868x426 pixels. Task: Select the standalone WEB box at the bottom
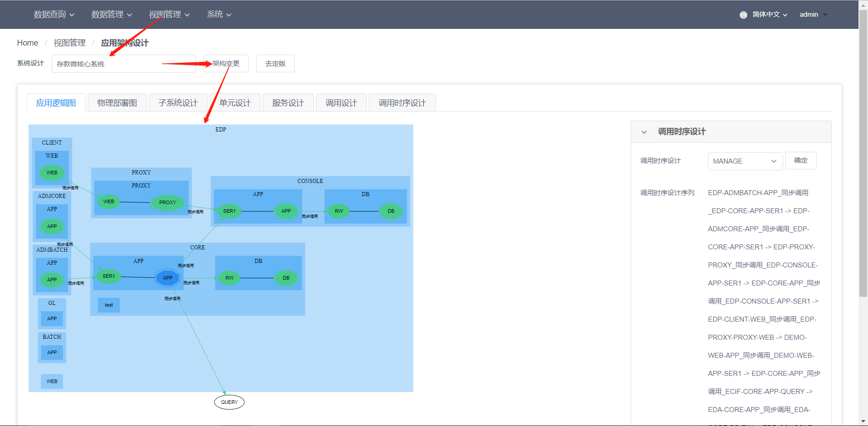point(52,381)
